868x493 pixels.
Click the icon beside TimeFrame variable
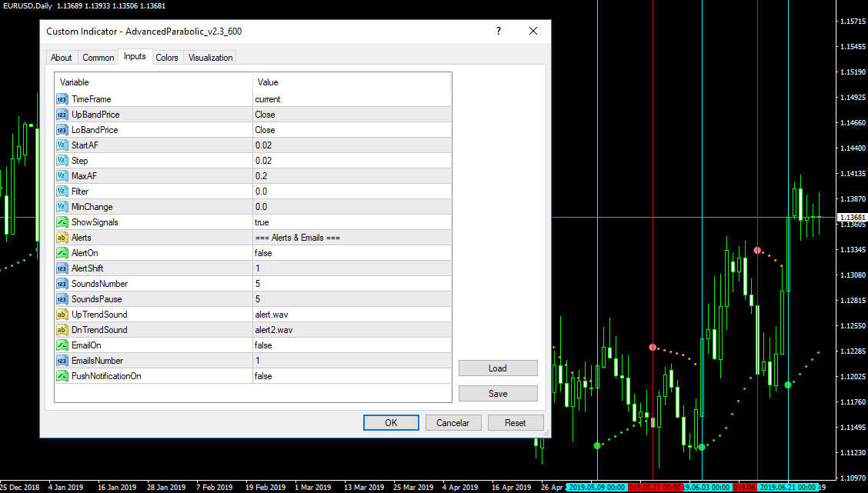click(x=62, y=99)
